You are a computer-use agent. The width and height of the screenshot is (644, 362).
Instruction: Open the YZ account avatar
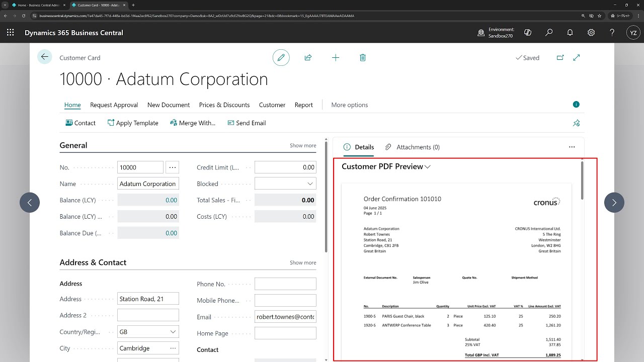point(634,33)
